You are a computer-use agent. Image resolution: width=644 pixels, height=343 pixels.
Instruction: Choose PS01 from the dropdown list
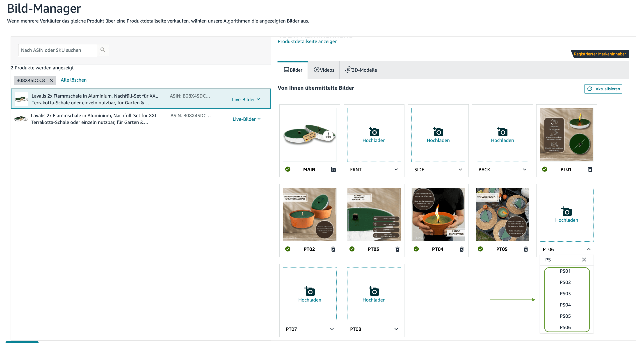(x=565, y=271)
